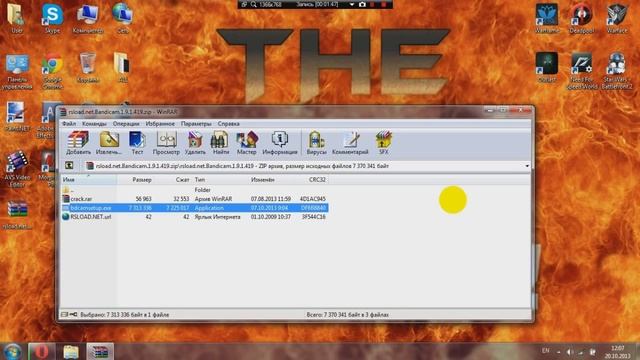Click the Google Chrome desktop icon

click(x=52, y=72)
